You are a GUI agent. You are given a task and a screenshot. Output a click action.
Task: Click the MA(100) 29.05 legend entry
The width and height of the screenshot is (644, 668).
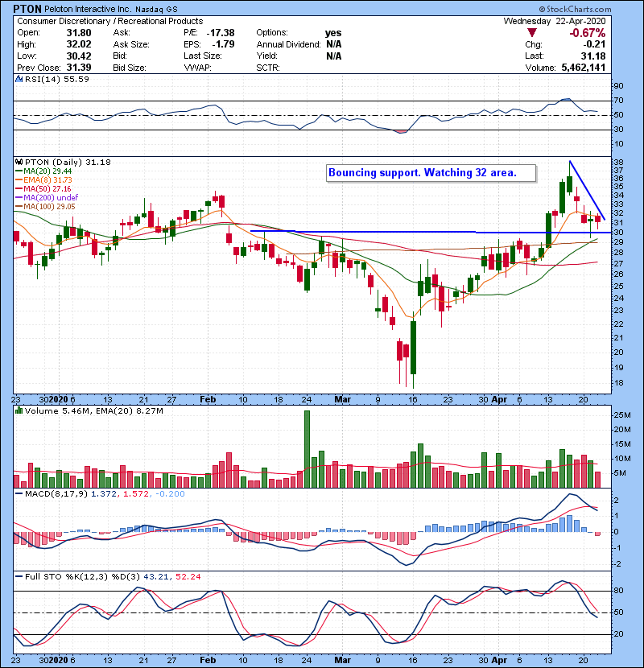(x=45, y=207)
